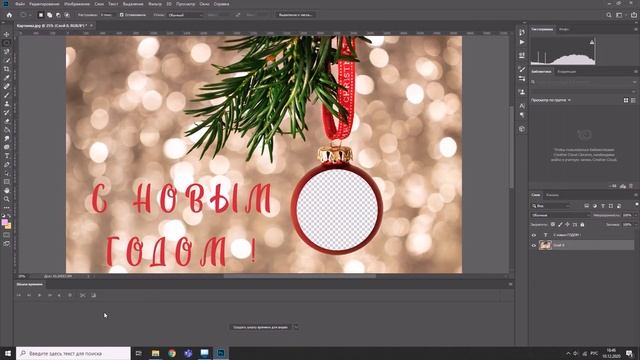Toggle lock all padlock icon
Viewport: 640px width, 360px height.
582,224
